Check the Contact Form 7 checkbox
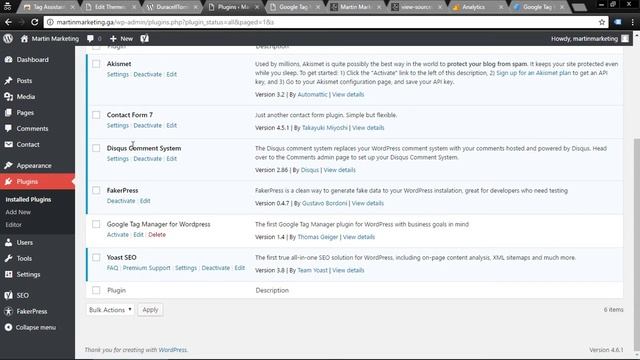The width and height of the screenshot is (640, 360). (x=96, y=115)
